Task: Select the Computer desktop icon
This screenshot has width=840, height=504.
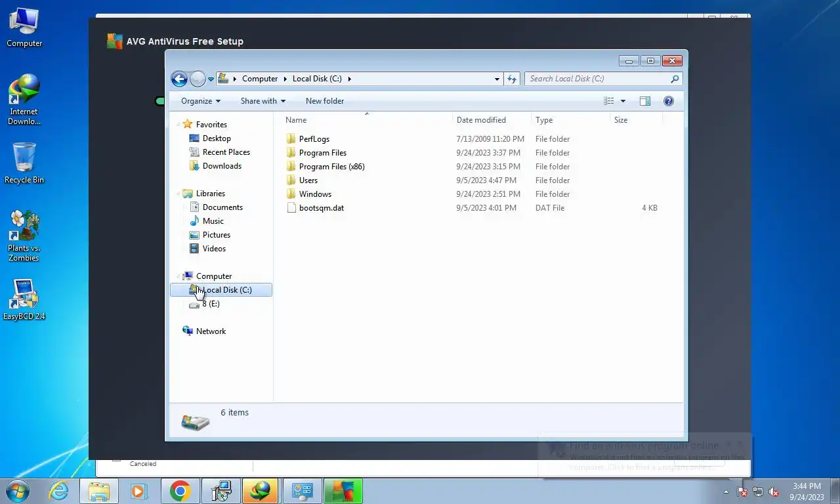Action: pyautogui.click(x=24, y=28)
